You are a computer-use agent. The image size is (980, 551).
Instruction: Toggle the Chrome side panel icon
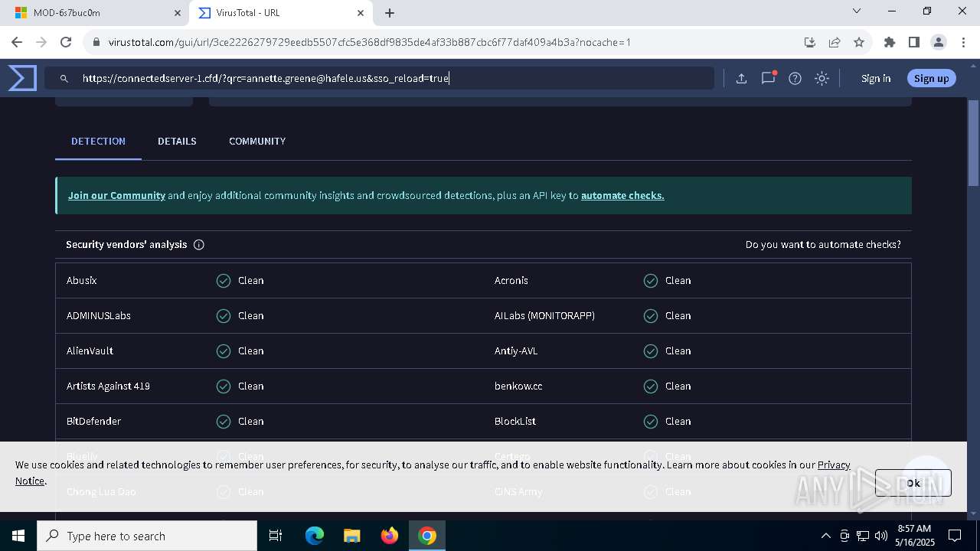(913, 42)
